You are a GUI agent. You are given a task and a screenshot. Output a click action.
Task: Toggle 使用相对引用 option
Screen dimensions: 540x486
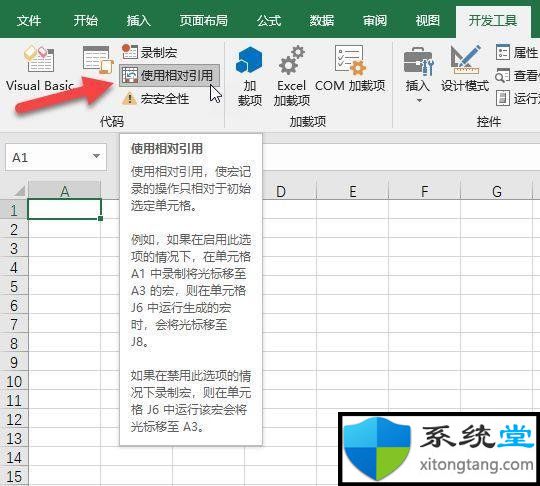coord(169,75)
